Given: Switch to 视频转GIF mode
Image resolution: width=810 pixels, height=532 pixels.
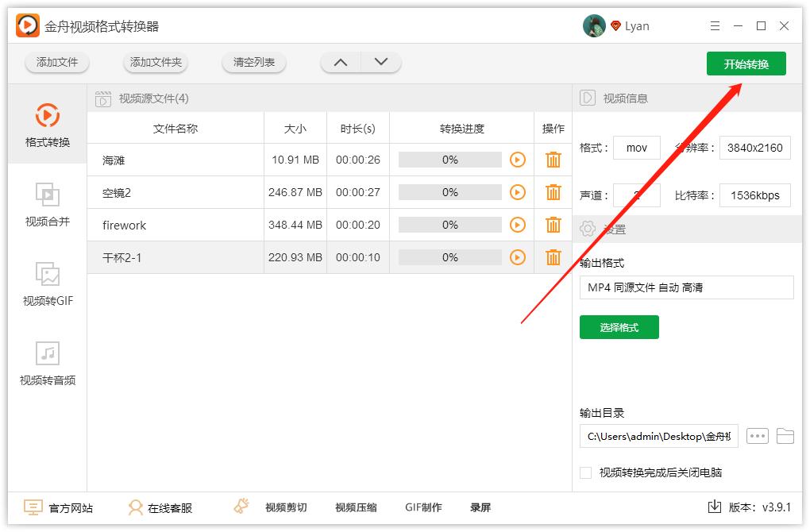Looking at the screenshot, I should click(47, 285).
